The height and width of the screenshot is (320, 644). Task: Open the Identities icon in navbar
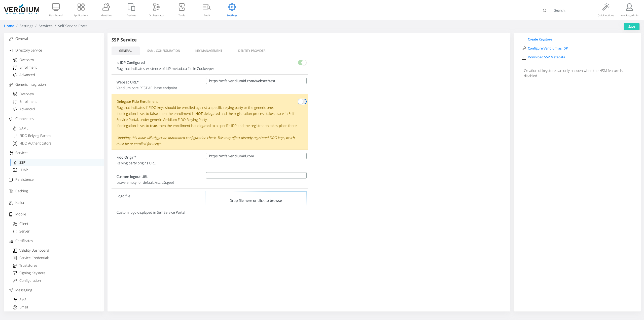[x=106, y=7]
